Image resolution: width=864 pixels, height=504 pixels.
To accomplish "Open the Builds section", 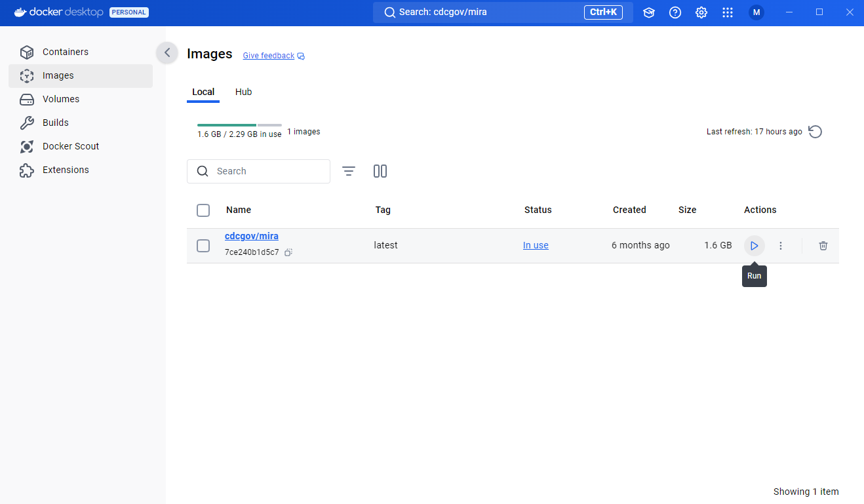I will [x=81, y=123].
